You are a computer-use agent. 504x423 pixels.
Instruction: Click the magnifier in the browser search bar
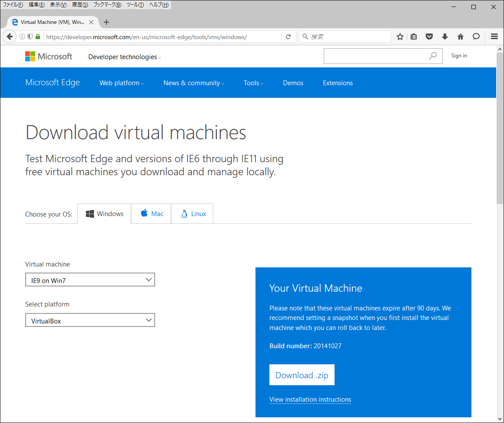point(305,37)
